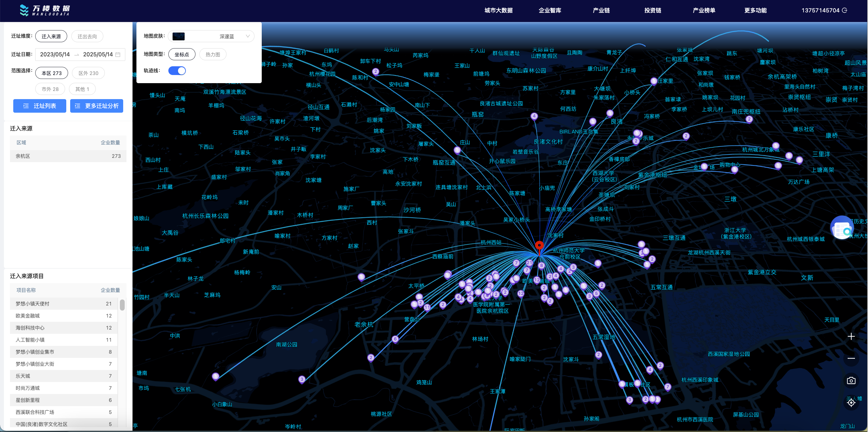Viewport: 868px width, 432px height.
Task: Click the map zoom in plus icon
Action: pyautogui.click(x=851, y=336)
